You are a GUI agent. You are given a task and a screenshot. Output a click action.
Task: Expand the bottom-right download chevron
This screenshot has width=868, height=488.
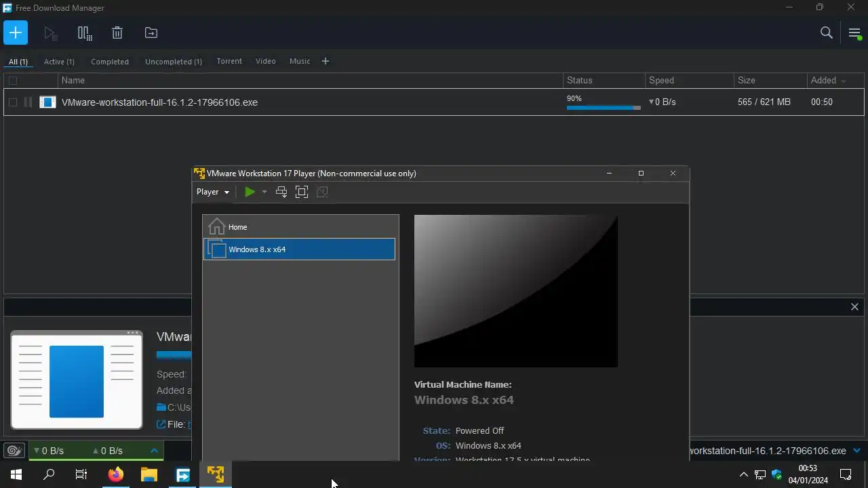coord(856,450)
